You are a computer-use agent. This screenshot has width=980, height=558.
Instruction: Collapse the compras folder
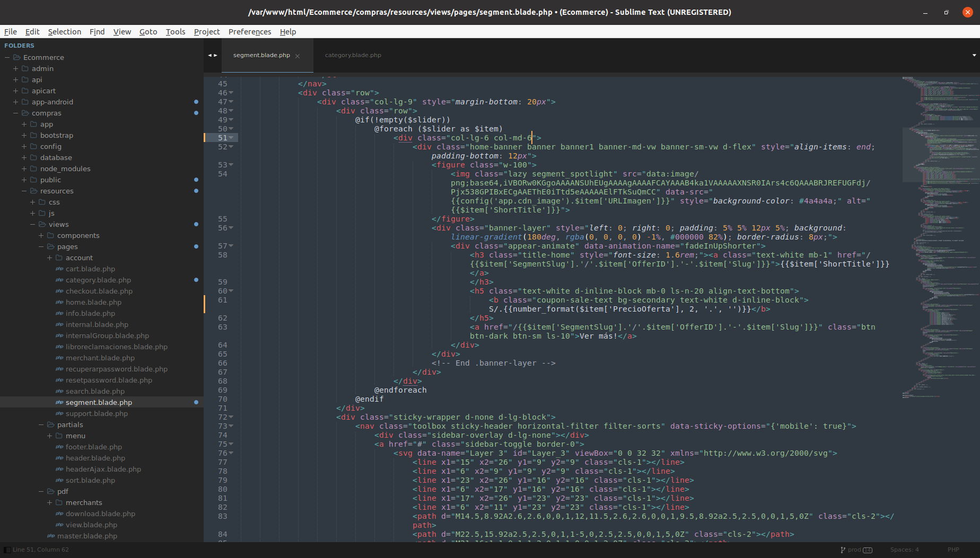(x=16, y=113)
